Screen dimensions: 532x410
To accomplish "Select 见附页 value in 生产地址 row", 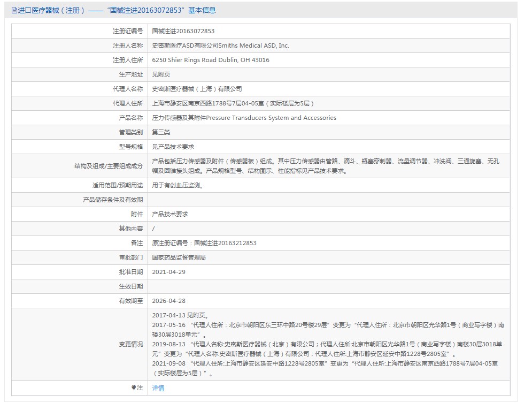I will (161, 74).
